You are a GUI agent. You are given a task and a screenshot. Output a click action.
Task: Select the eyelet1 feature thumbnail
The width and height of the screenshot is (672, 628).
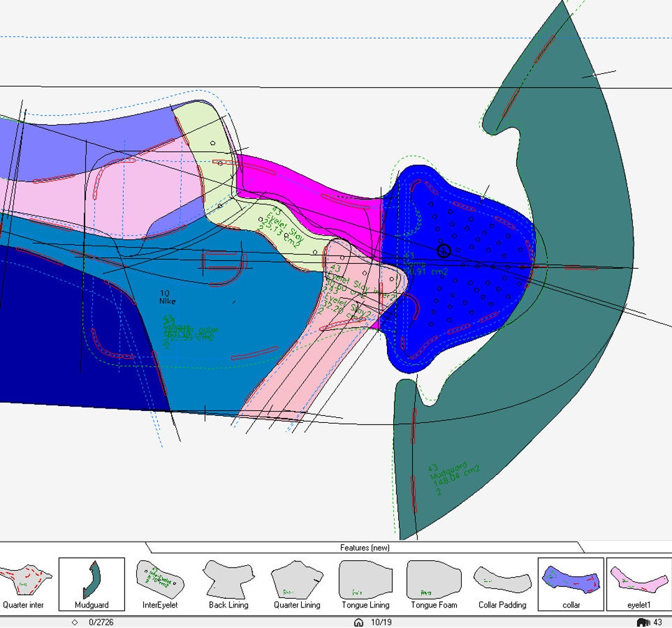tap(639, 584)
